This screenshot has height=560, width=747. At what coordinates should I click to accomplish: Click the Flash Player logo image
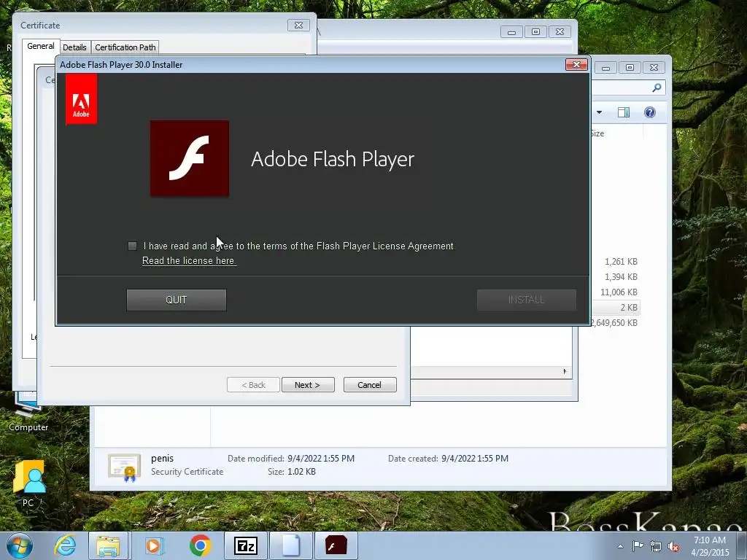(190, 158)
